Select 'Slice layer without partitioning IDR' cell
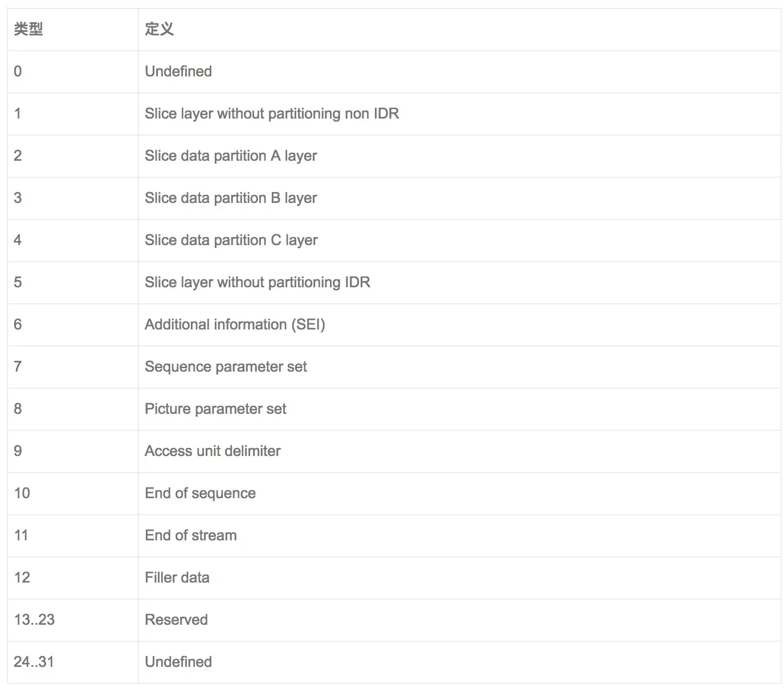784x692 pixels. tap(459, 283)
